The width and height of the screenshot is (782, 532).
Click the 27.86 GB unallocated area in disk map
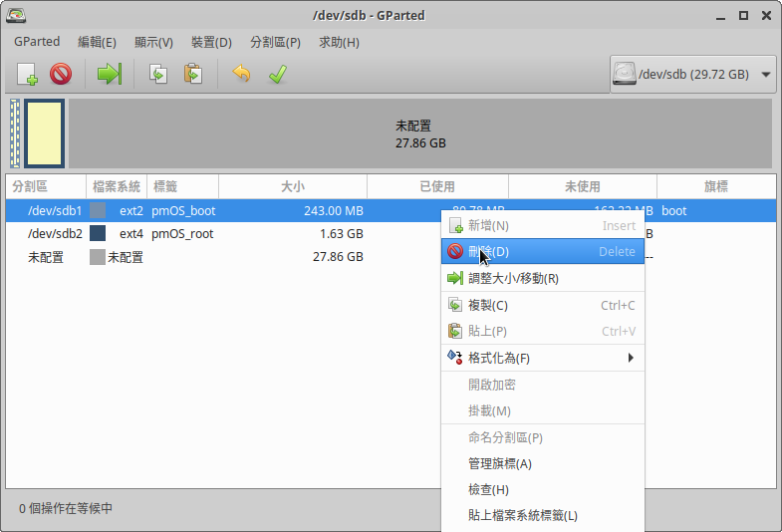click(x=420, y=133)
